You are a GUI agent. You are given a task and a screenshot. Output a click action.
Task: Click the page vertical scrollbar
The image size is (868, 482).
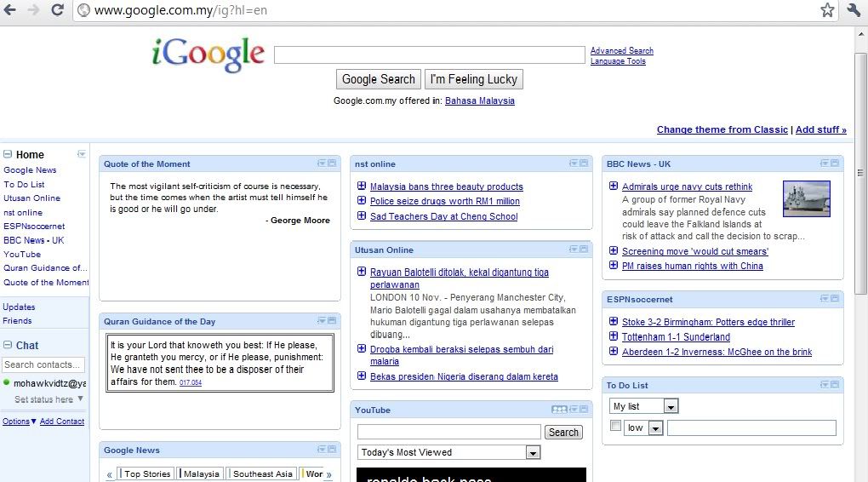pos(860,173)
